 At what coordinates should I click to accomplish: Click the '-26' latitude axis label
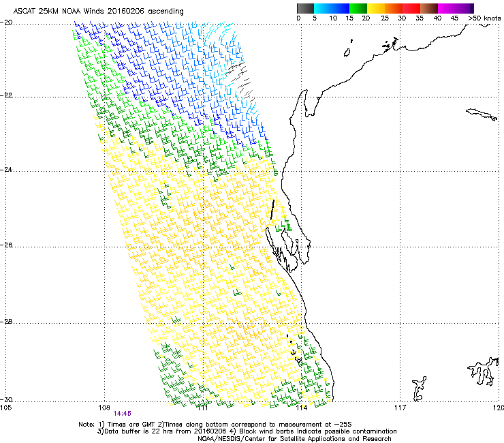coord(6,245)
